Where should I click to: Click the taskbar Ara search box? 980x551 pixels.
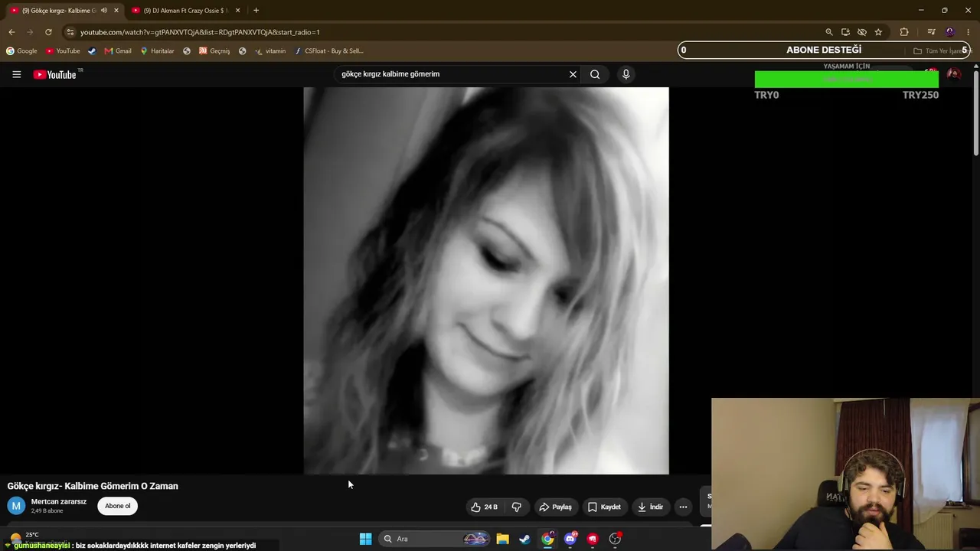click(x=435, y=539)
